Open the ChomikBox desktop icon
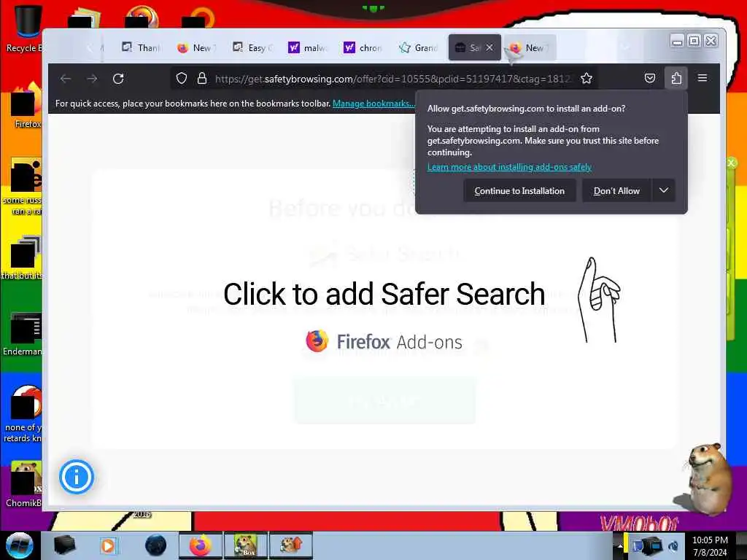The height and width of the screenshot is (560, 747). click(x=24, y=484)
